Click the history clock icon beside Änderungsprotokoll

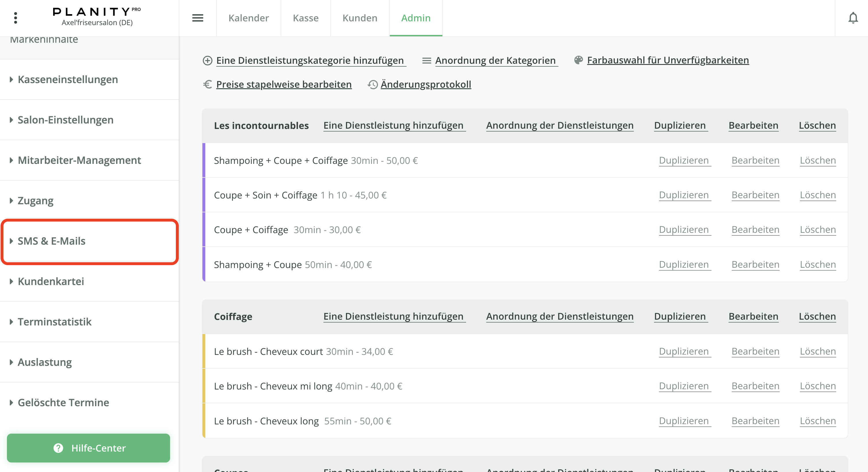372,84
